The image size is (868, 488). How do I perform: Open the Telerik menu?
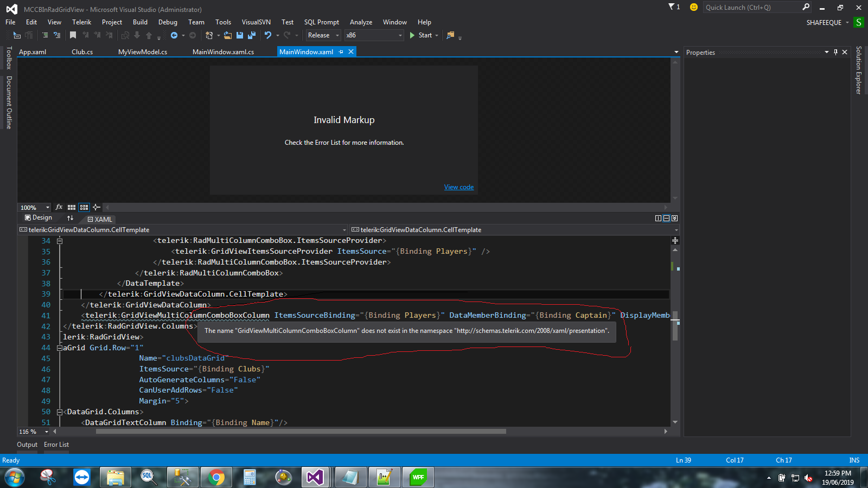click(81, 22)
